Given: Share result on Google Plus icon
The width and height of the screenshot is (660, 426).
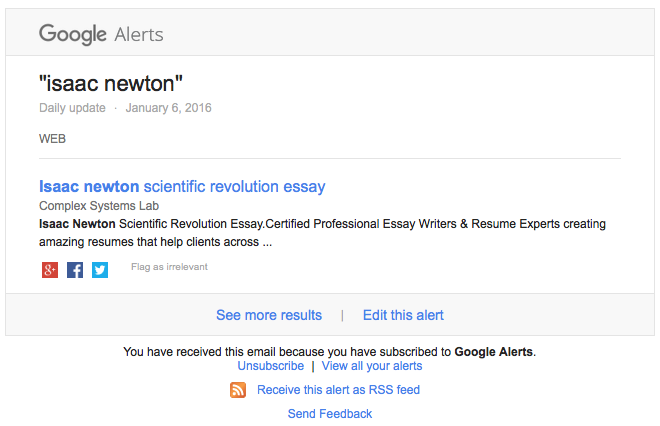Looking at the screenshot, I should click(50, 270).
